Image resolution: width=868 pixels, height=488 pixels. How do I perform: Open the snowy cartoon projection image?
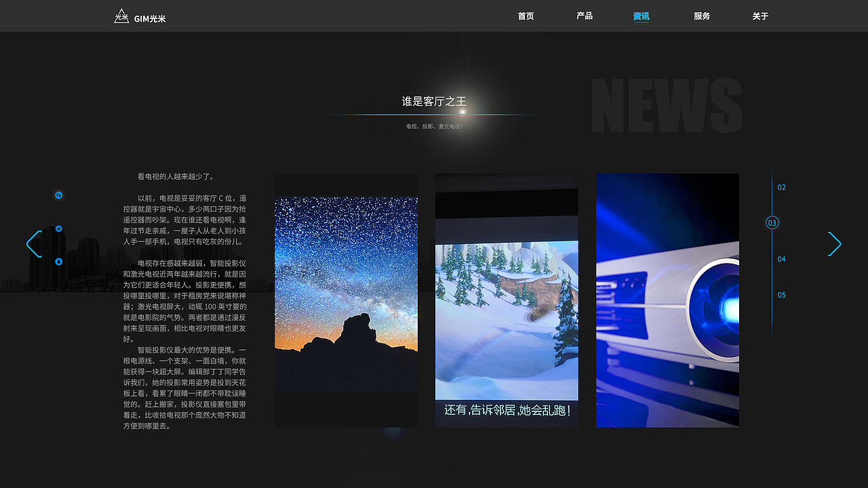[507, 300]
